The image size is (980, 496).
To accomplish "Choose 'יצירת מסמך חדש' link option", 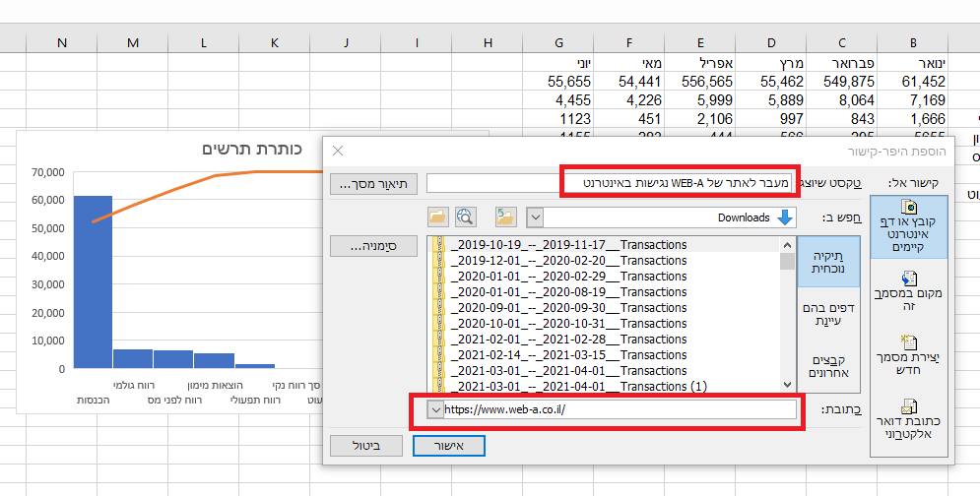I will click(x=909, y=355).
